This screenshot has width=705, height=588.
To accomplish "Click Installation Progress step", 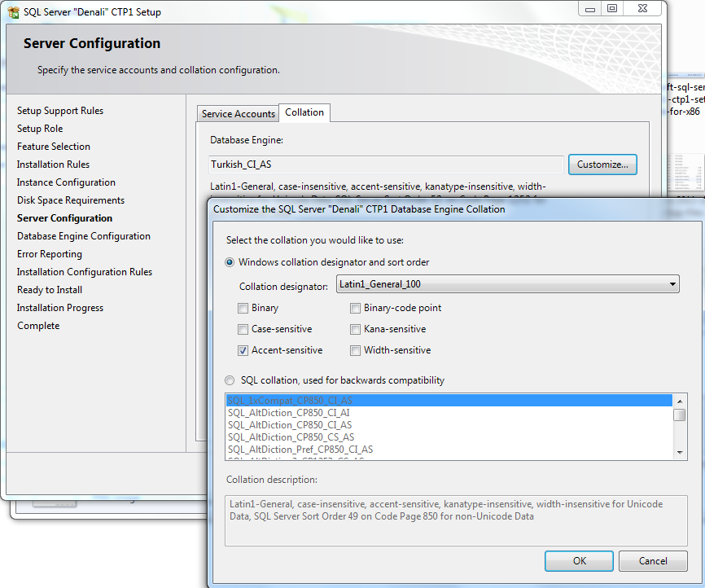I will coord(60,308).
